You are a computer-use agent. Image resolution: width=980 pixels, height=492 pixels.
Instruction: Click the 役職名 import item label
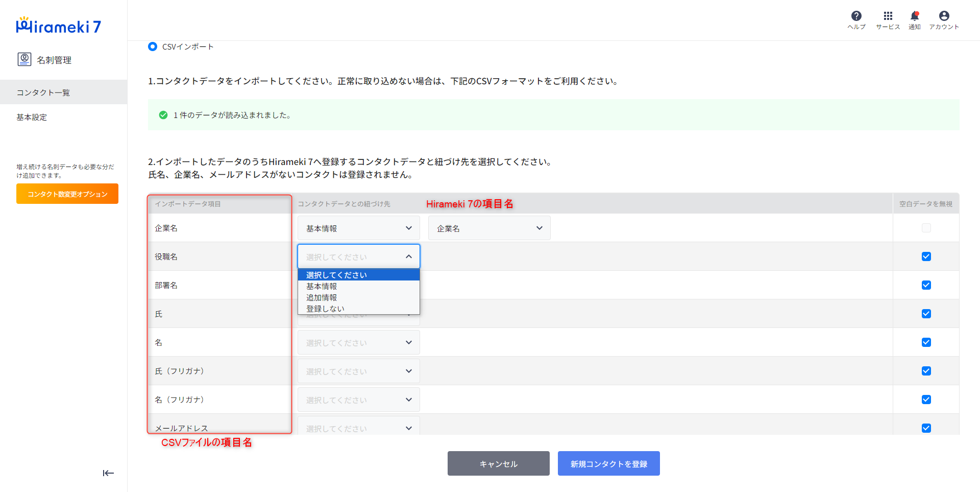pos(166,256)
